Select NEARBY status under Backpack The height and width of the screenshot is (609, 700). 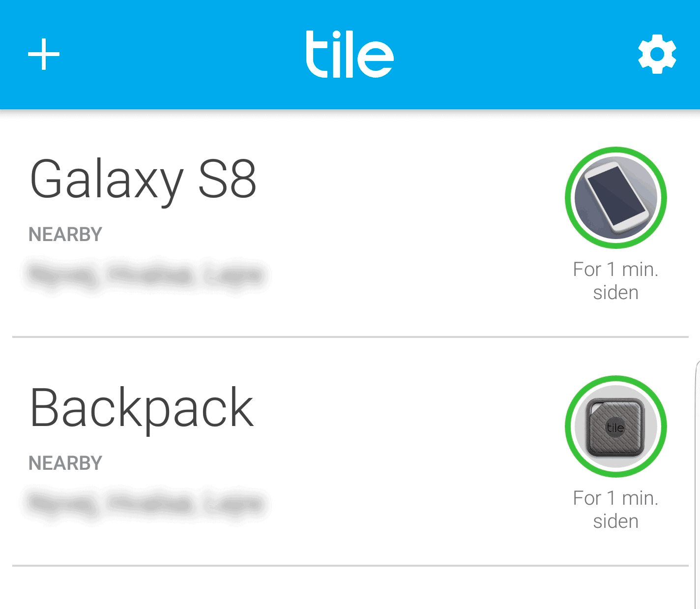click(x=65, y=463)
